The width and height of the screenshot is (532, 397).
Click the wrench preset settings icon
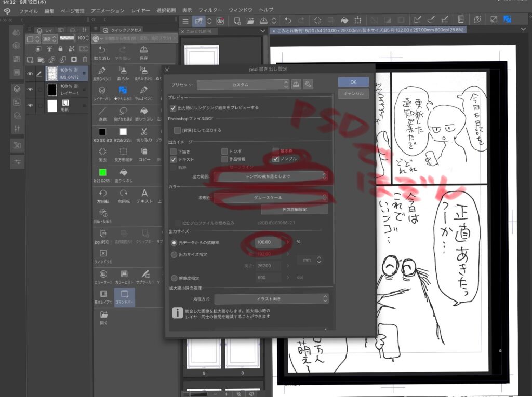pyautogui.click(x=308, y=85)
